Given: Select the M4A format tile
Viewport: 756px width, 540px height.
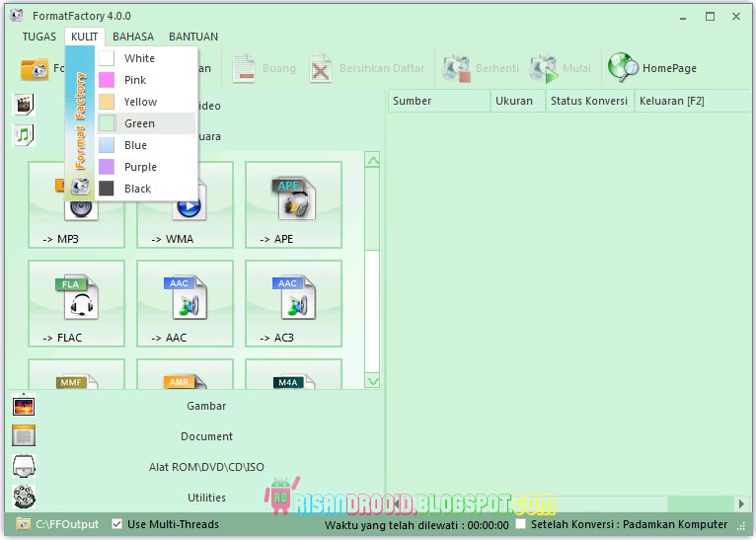Looking at the screenshot, I should tap(294, 374).
